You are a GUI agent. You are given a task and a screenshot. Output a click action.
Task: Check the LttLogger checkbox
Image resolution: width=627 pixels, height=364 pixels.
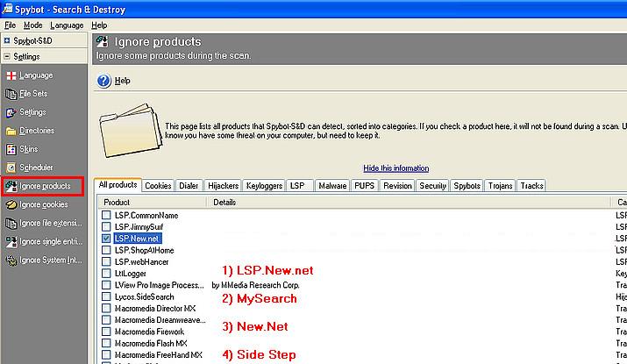point(106,273)
